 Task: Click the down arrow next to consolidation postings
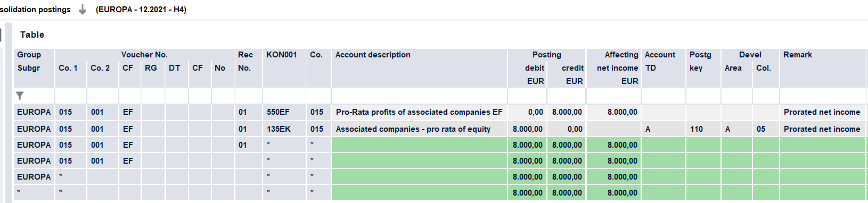pyautogui.click(x=82, y=10)
